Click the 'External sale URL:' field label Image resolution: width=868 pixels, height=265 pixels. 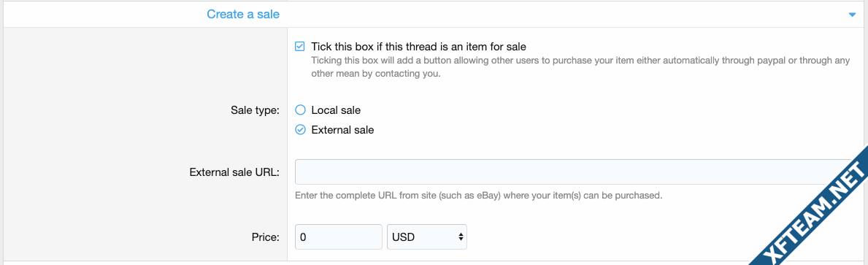tap(234, 172)
